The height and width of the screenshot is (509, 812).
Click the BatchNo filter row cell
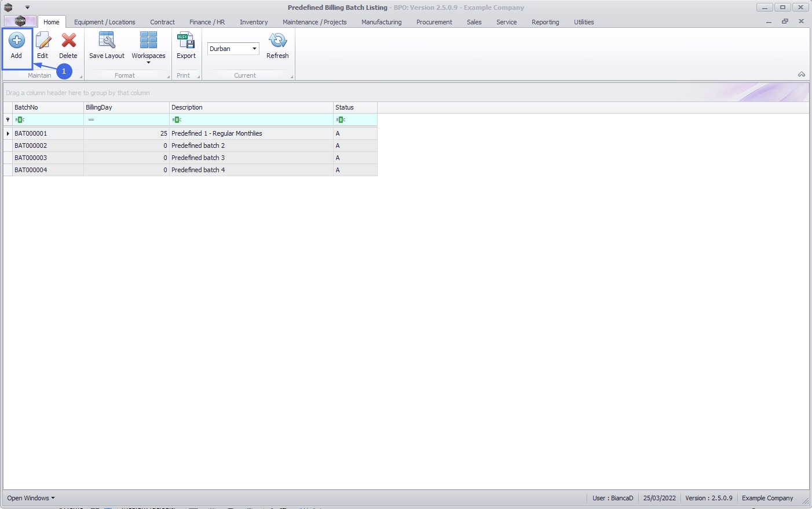coord(48,119)
